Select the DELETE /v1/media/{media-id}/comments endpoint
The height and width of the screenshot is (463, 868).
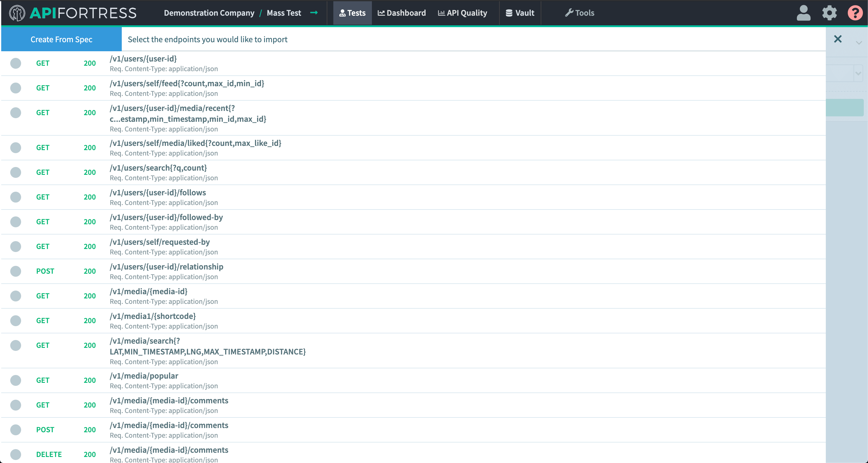click(15, 454)
